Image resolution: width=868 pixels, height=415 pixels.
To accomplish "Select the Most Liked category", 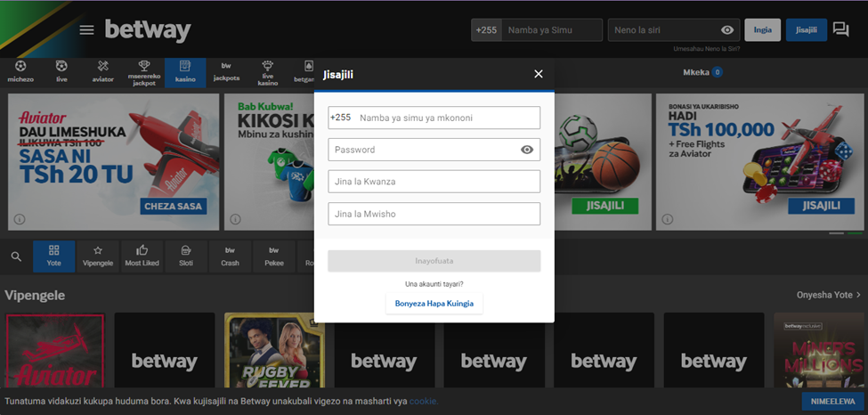I will point(142,256).
